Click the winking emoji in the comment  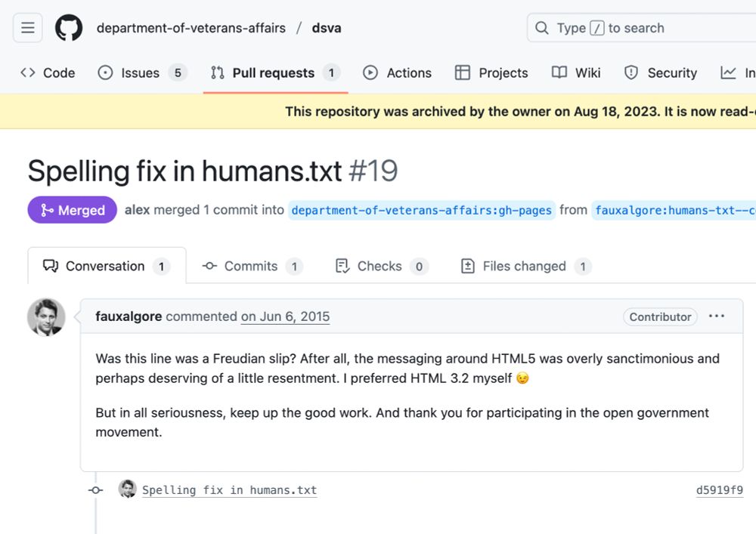522,378
